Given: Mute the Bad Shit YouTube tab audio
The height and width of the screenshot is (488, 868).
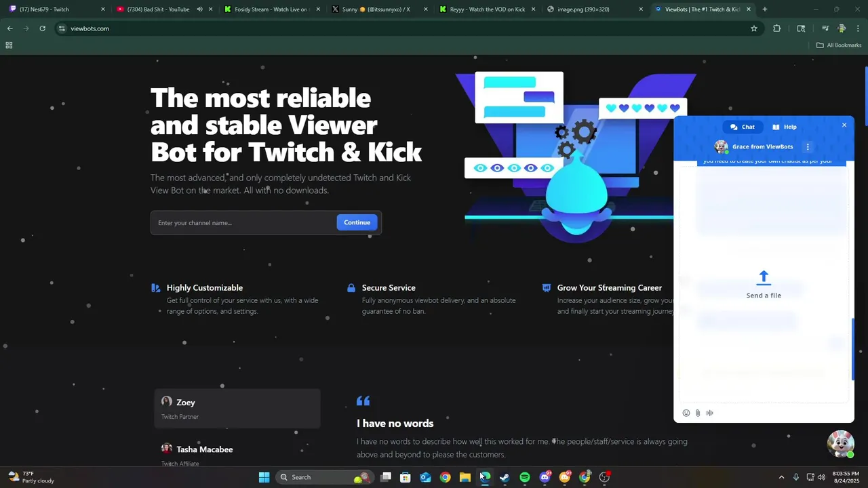Looking at the screenshot, I should pyautogui.click(x=199, y=9).
